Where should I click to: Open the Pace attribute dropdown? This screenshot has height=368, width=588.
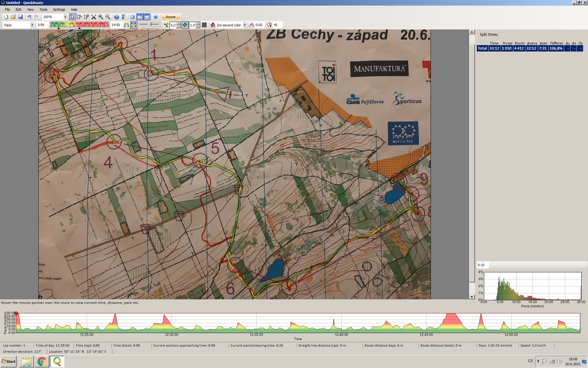point(32,25)
